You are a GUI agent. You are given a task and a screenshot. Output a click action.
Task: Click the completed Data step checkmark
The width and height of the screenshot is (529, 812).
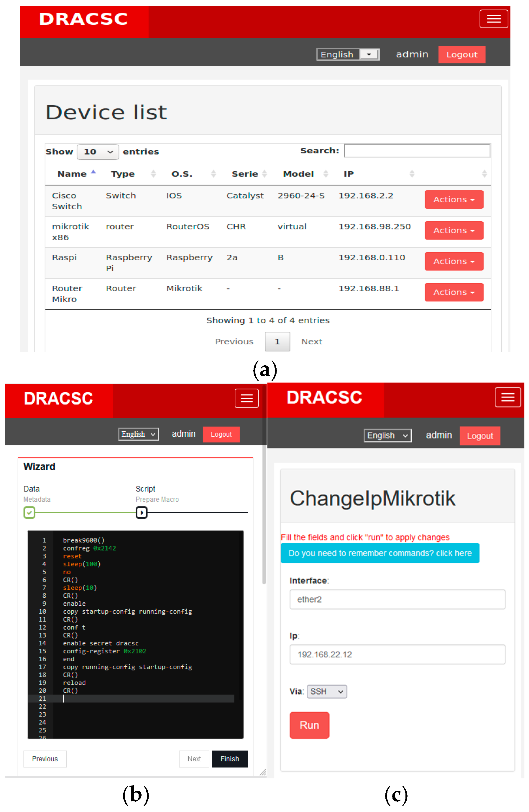click(29, 512)
